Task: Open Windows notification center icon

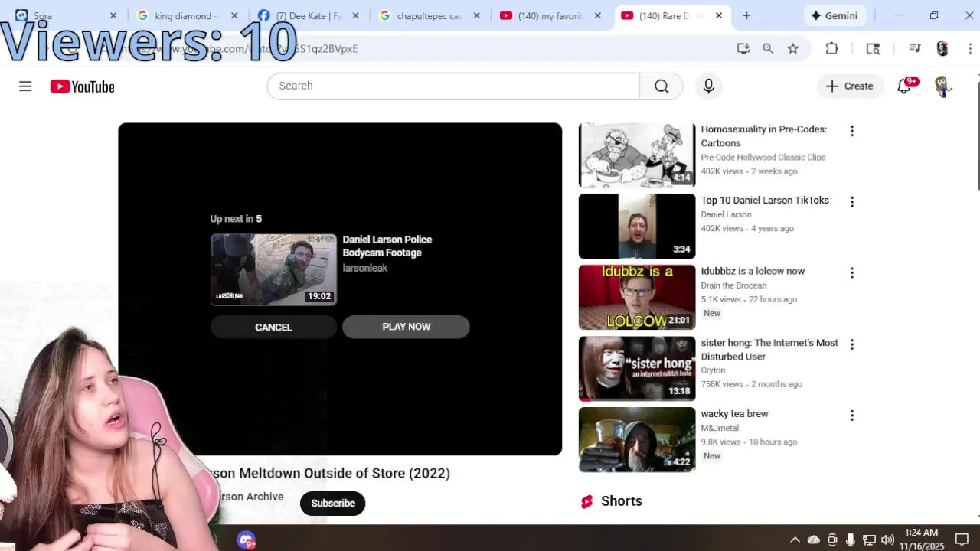Action: [x=962, y=540]
